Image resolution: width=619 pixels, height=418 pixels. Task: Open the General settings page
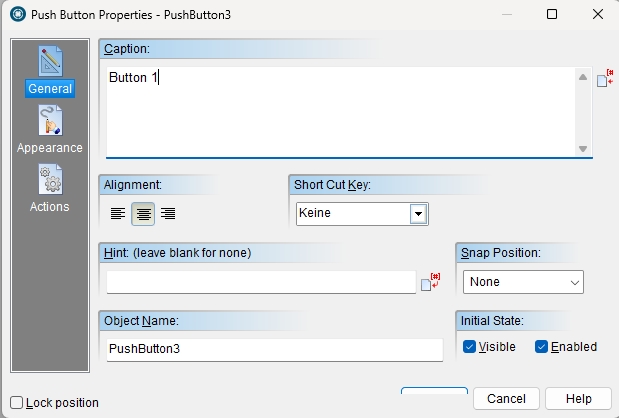tap(50, 71)
